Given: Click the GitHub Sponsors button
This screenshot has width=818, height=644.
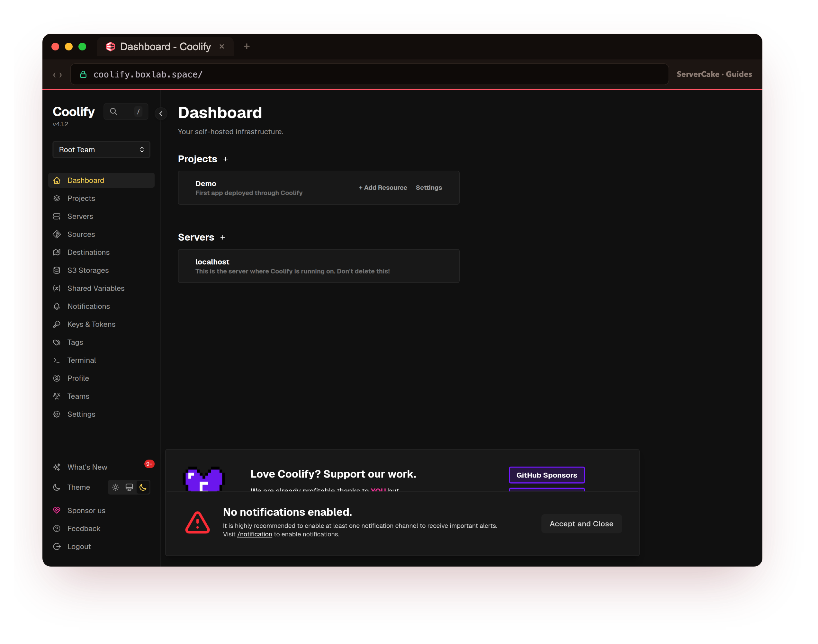Looking at the screenshot, I should click(547, 475).
